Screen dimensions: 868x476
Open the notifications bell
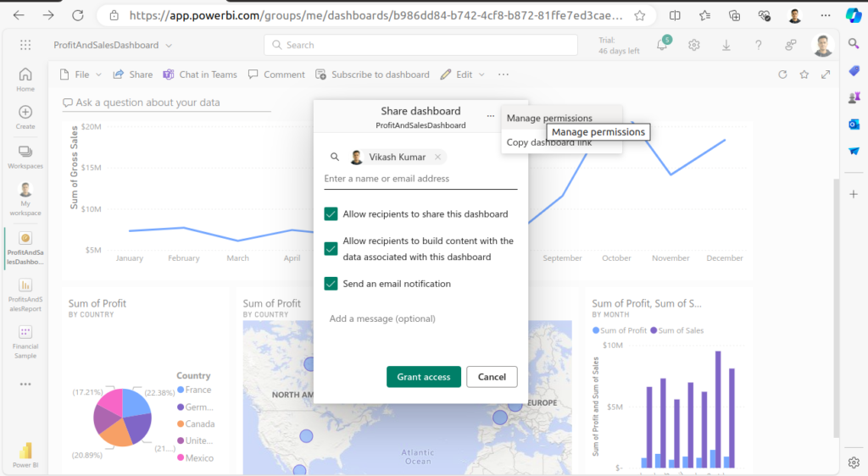(662, 45)
